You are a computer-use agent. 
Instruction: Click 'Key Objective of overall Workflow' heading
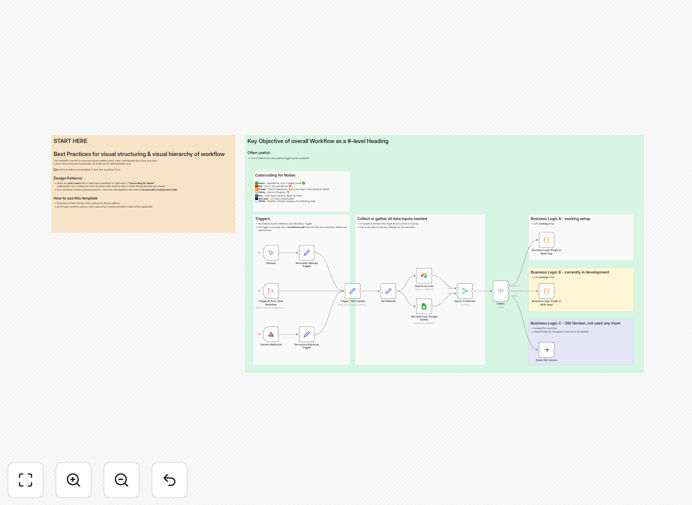point(318,141)
